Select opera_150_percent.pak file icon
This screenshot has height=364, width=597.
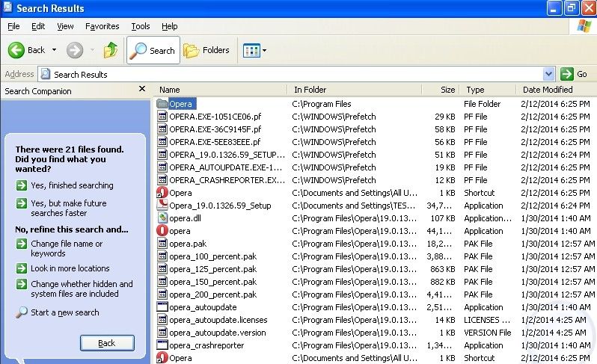(162, 282)
